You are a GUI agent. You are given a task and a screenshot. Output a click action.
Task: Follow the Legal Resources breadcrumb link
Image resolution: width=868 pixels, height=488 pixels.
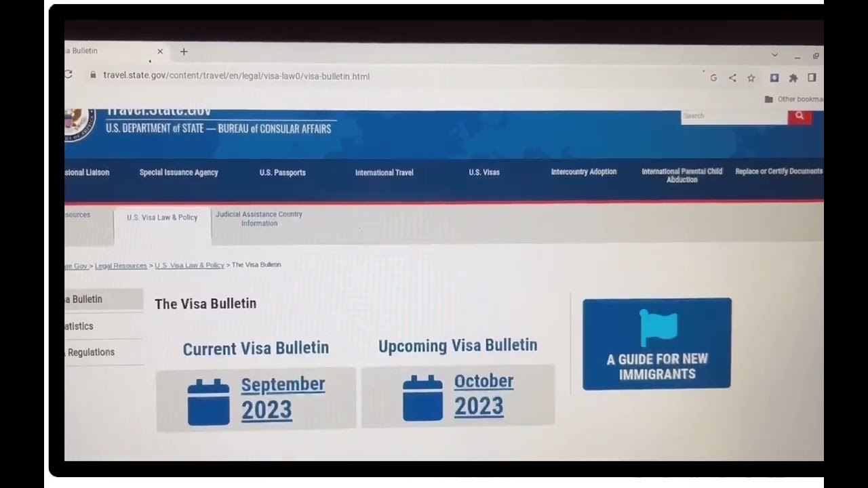click(x=121, y=266)
